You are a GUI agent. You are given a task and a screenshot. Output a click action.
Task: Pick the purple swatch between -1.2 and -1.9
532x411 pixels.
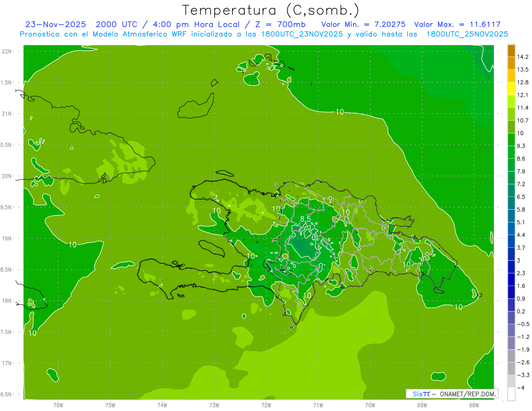pyautogui.click(x=511, y=343)
